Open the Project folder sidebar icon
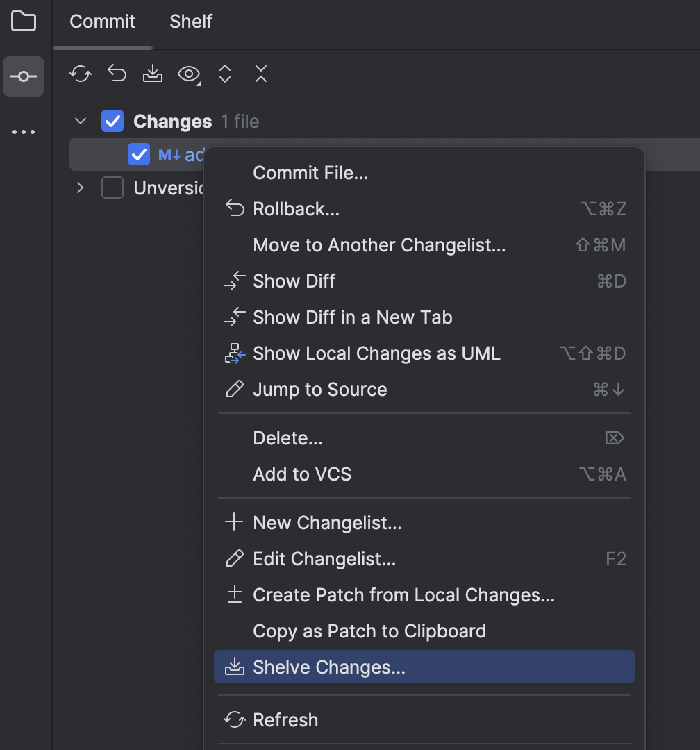 click(24, 22)
